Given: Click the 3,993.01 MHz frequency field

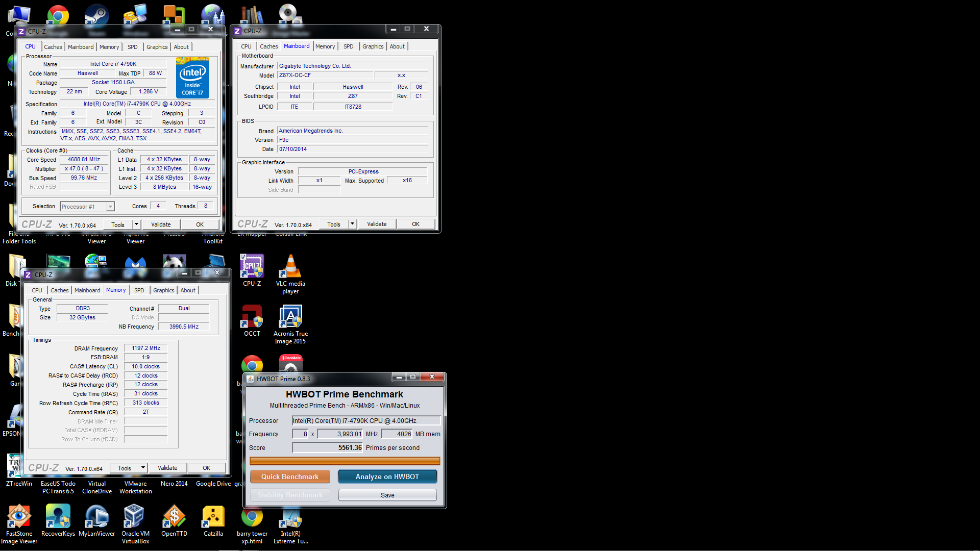Looking at the screenshot, I should [340, 434].
